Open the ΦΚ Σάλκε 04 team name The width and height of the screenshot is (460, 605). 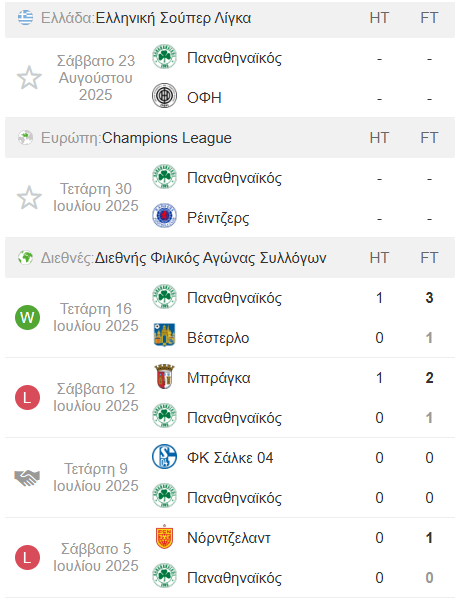point(230,458)
